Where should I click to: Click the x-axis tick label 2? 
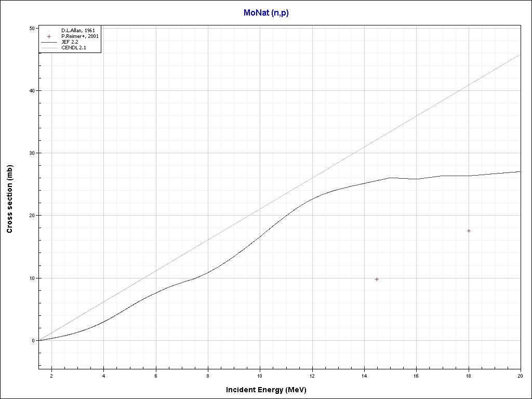click(x=51, y=376)
